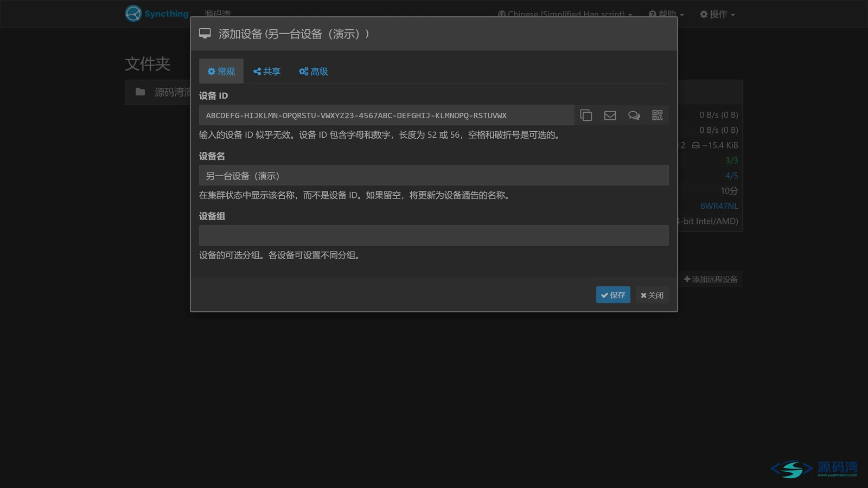This screenshot has width=868, height=488.
Task: Expand the 操作 dropdown menu
Action: pos(717,14)
